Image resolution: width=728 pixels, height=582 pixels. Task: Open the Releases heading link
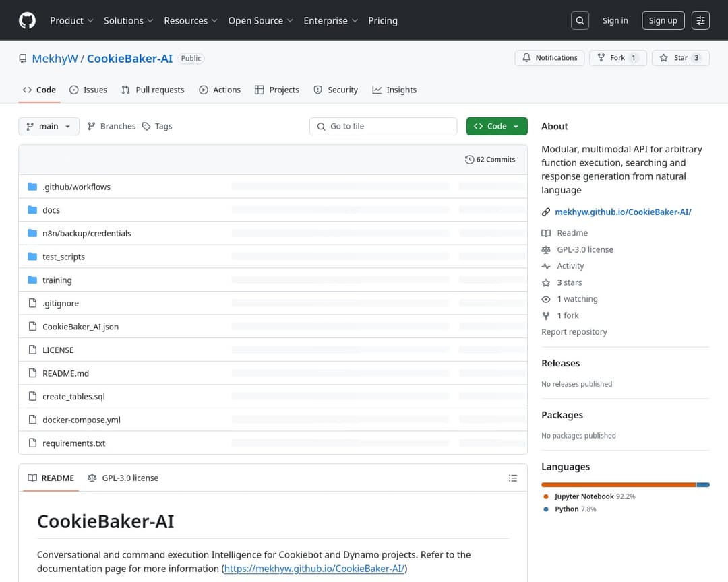[x=560, y=363]
